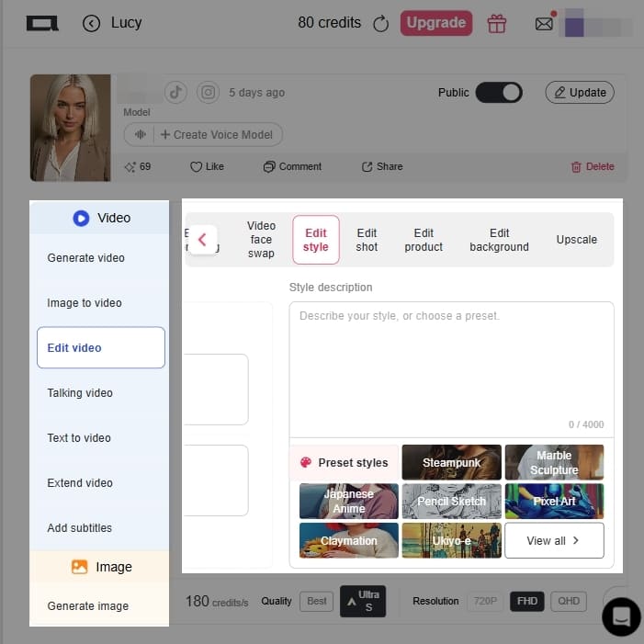Open the gift box icon
644x644 pixels.
[497, 23]
